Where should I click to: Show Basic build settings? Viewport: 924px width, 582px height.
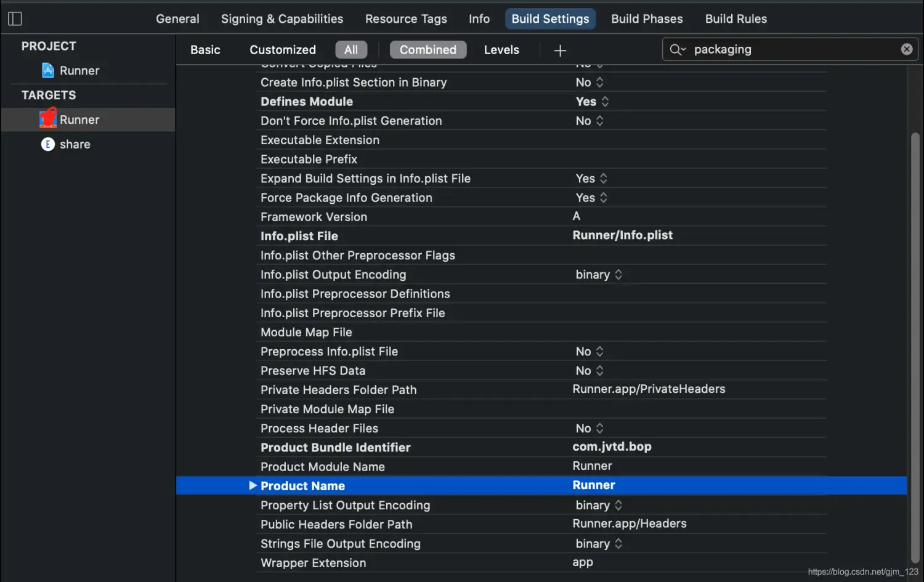205,50
